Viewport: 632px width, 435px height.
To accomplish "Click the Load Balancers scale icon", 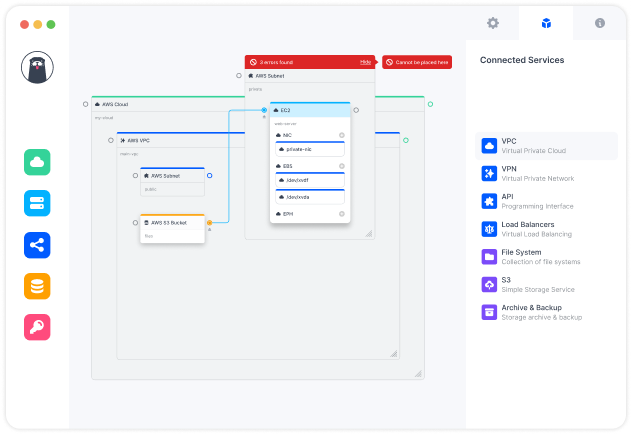I will (x=489, y=229).
